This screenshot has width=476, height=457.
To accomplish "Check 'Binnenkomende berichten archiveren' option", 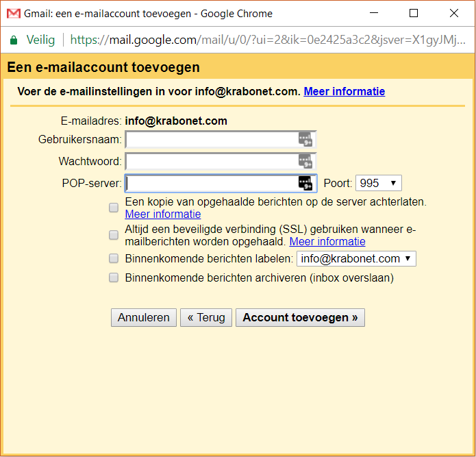I will [114, 278].
